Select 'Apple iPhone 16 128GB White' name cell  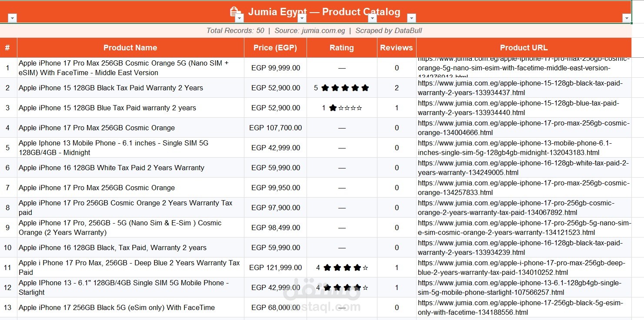pos(130,168)
